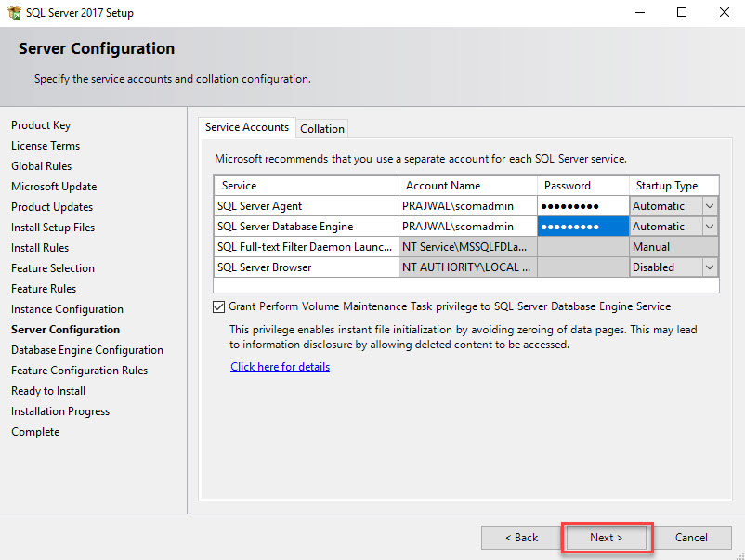Select Product Key step in sidebar
The height and width of the screenshot is (560, 745).
pyautogui.click(x=41, y=125)
